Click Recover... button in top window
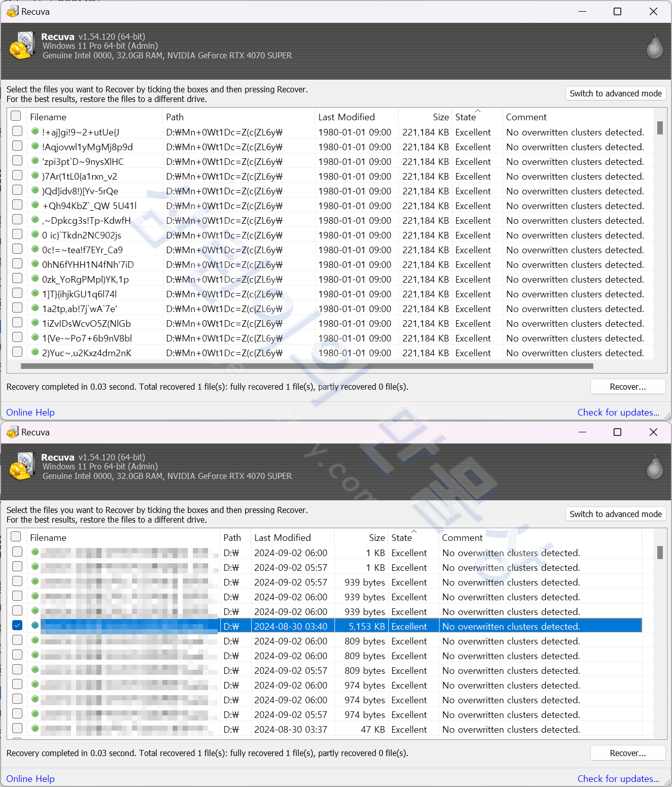The image size is (672, 787). coord(628,387)
